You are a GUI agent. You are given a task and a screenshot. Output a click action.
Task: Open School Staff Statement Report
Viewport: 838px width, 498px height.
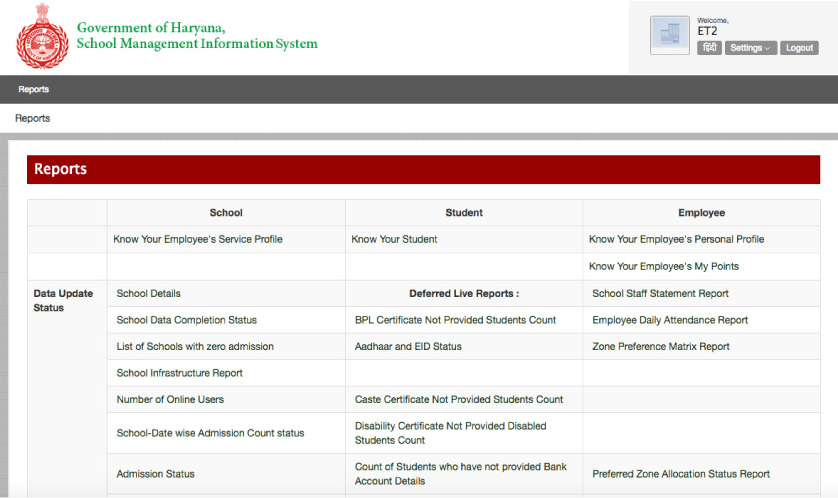pos(660,293)
